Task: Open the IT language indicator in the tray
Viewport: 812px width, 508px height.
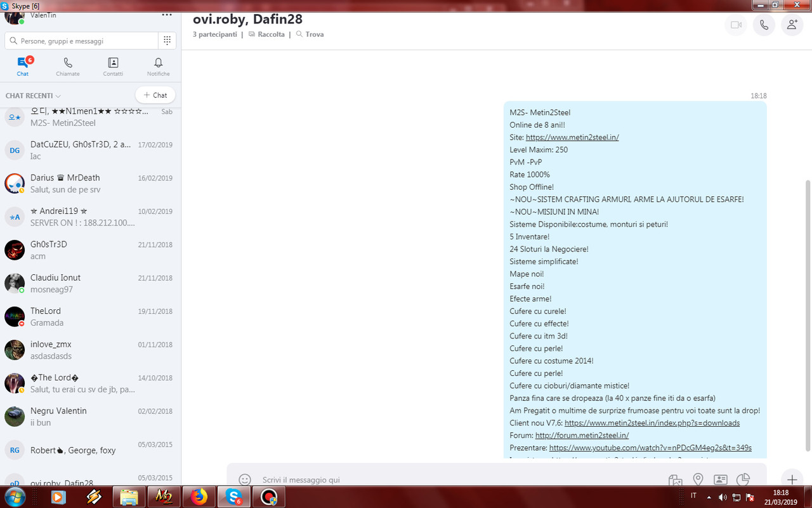Action: (x=693, y=496)
